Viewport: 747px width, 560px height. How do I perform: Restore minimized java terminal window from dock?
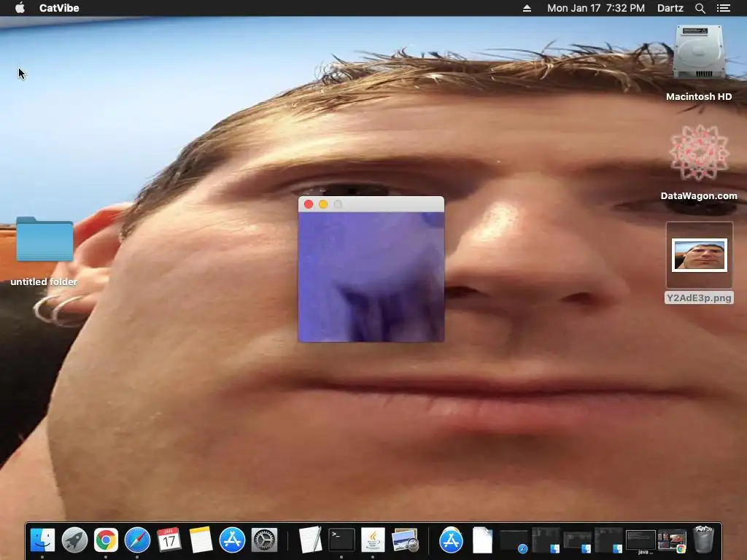640,542
